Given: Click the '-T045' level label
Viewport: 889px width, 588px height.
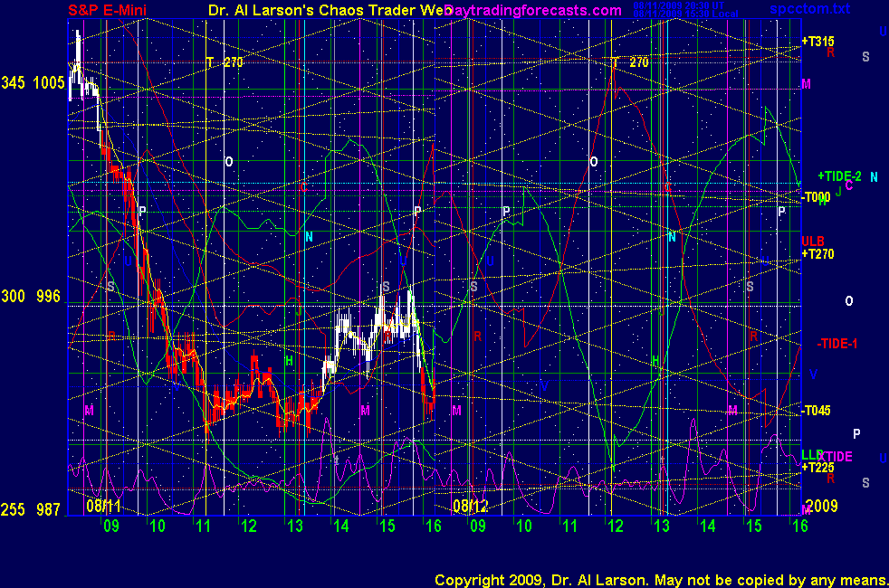Looking at the screenshot, I should tap(817, 411).
